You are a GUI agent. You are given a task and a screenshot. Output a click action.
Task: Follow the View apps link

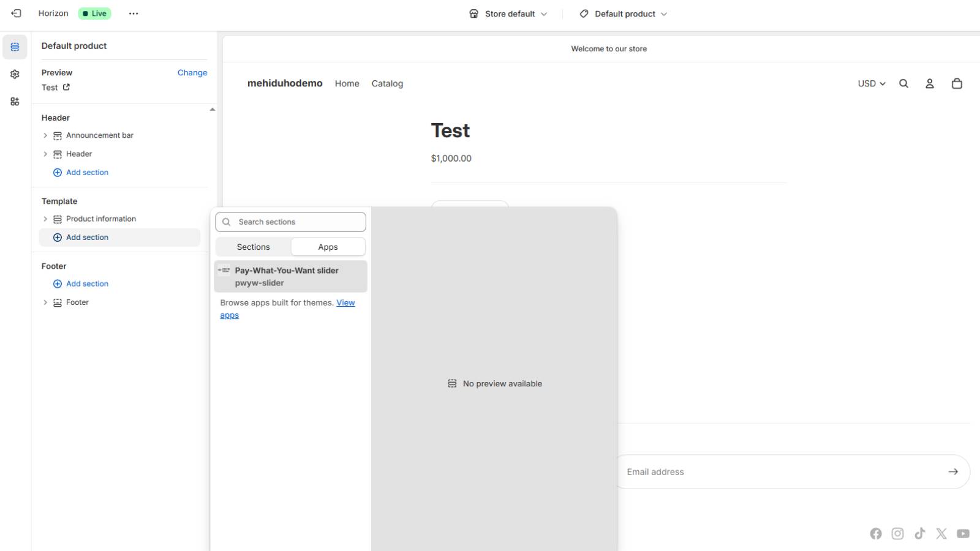point(345,303)
